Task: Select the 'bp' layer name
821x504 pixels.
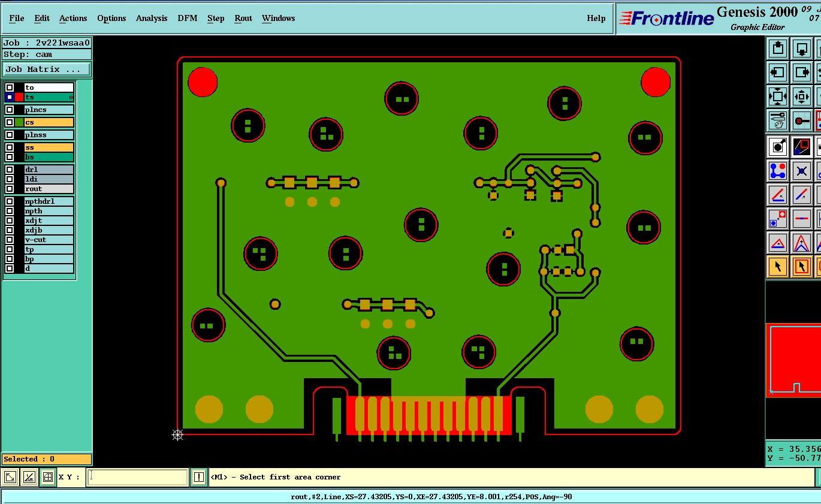Action: [x=49, y=259]
